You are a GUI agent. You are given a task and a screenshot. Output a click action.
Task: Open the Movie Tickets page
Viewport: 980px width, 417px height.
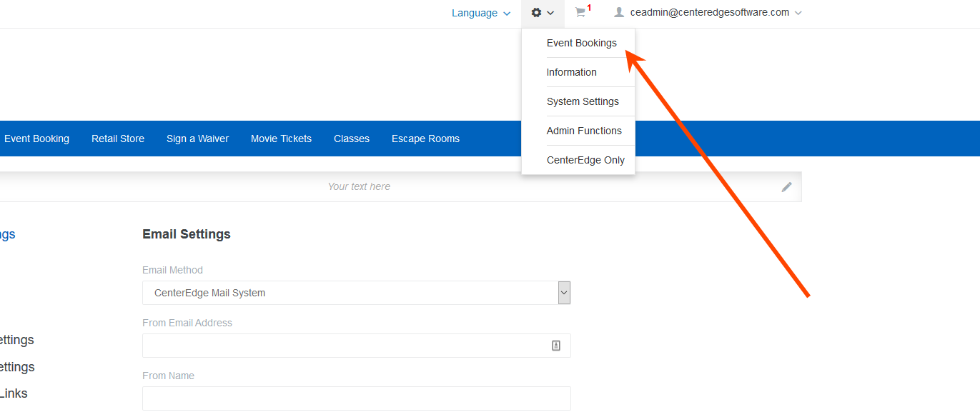pyautogui.click(x=281, y=139)
